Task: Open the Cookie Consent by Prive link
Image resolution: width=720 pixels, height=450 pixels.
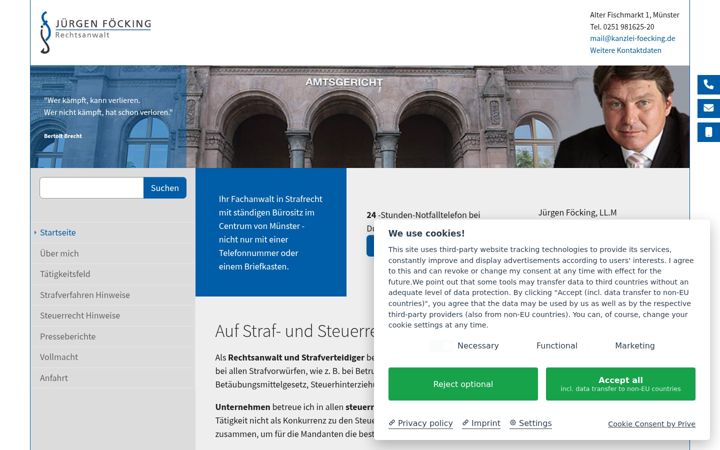Action: pos(651,424)
